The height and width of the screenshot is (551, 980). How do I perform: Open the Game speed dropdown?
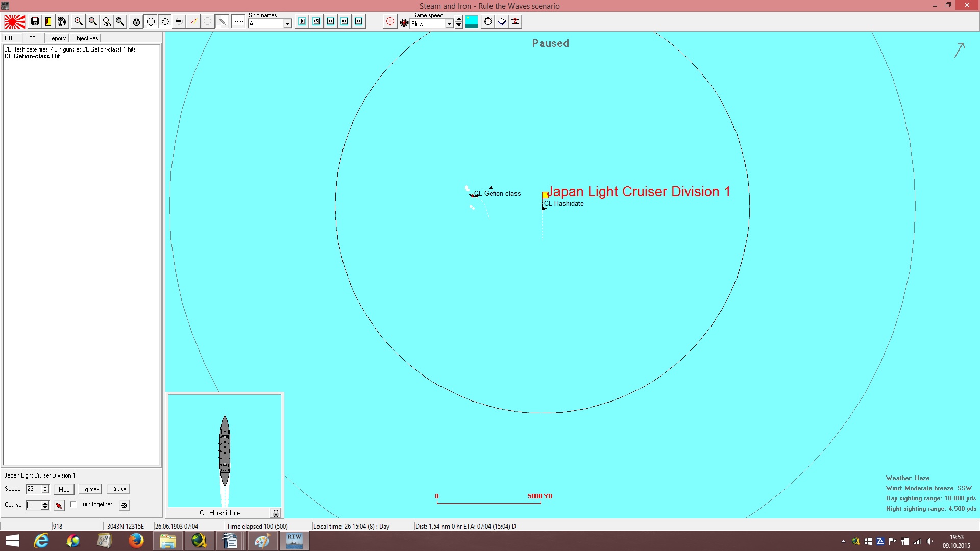pyautogui.click(x=449, y=24)
